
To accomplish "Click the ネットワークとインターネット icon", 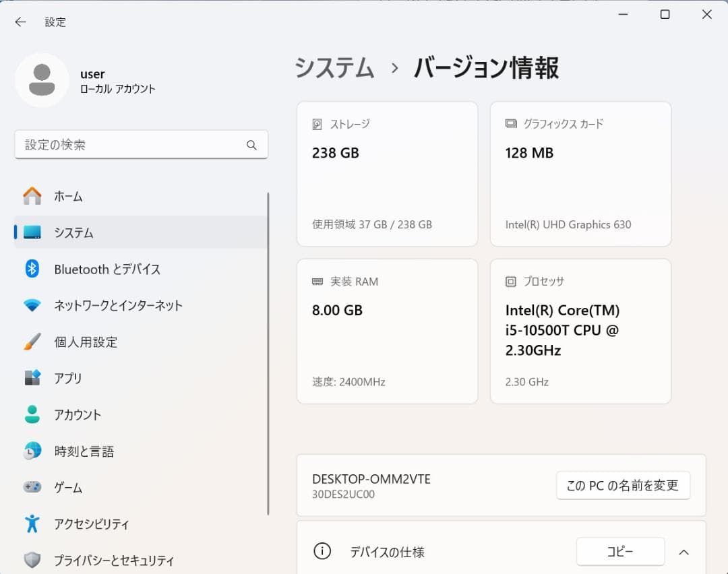I will pyautogui.click(x=32, y=305).
